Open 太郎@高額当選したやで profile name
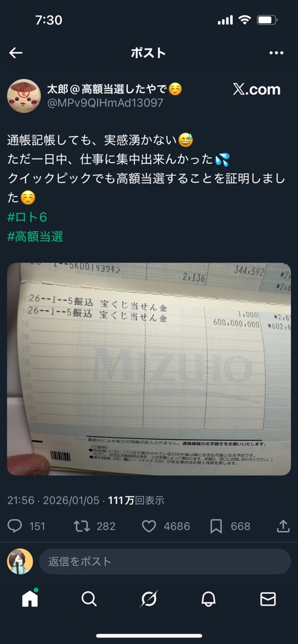 [x=115, y=89]
